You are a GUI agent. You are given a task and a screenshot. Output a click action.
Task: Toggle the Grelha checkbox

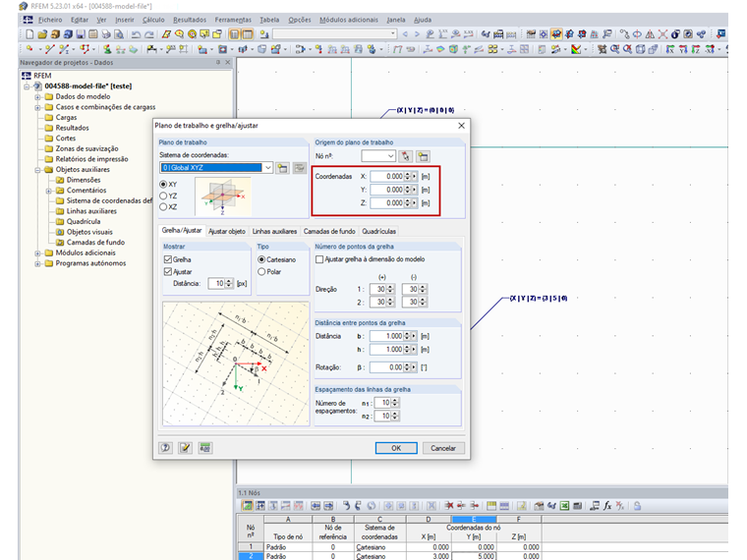[x=168, y=259]
